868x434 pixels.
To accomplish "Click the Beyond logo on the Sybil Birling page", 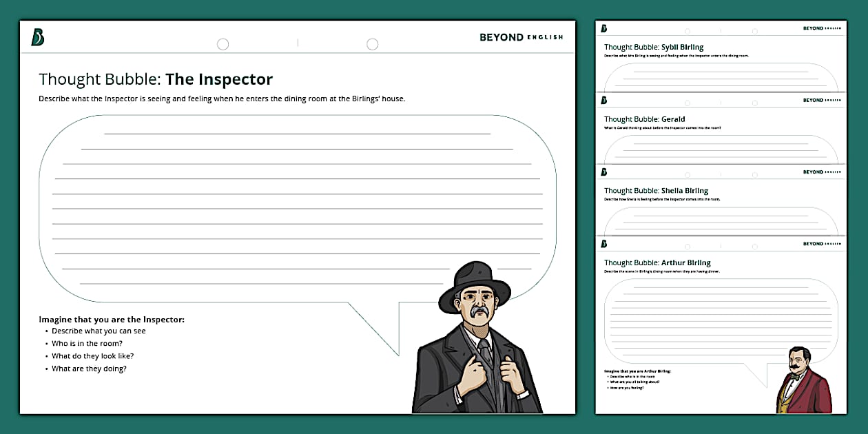I will click(x=603, y=27).
